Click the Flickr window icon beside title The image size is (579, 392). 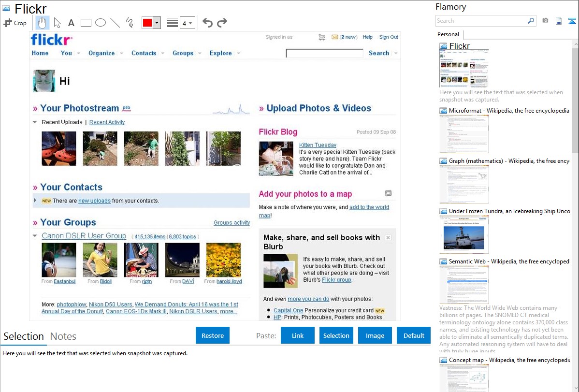tap(6, 8)
